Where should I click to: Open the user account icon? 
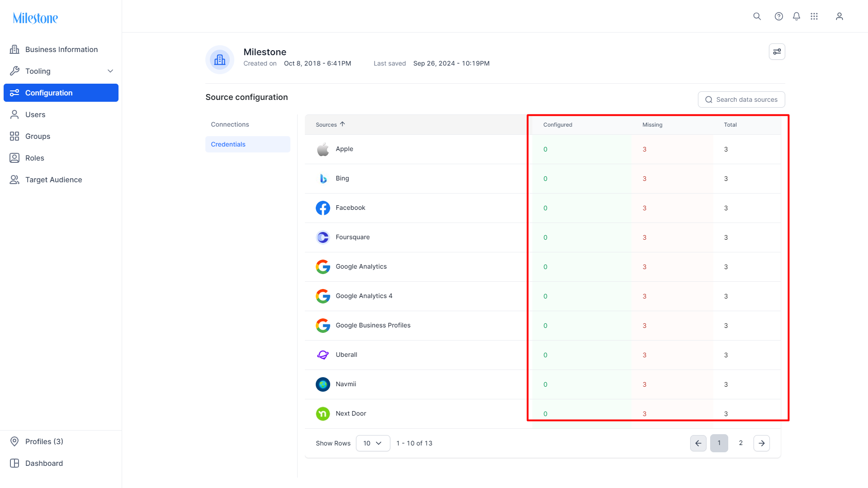(x=839, y=16)
